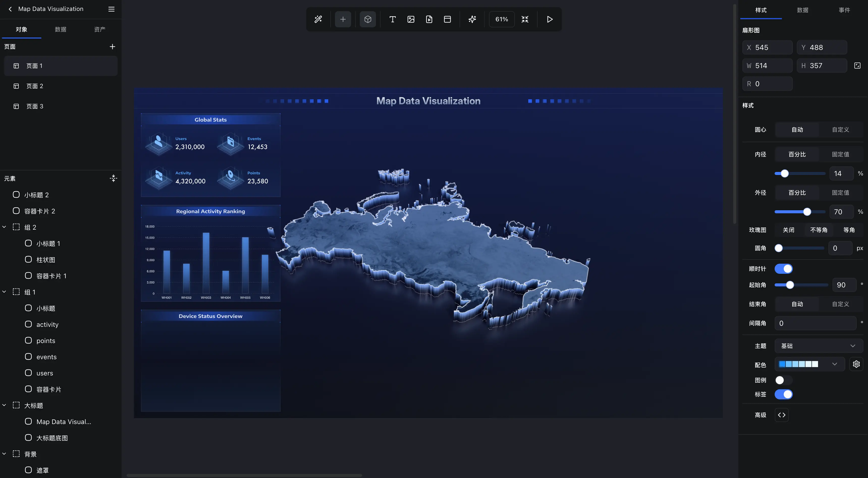
Task: Switch to the 资产 assets tab
Action: tap(100, 29)
